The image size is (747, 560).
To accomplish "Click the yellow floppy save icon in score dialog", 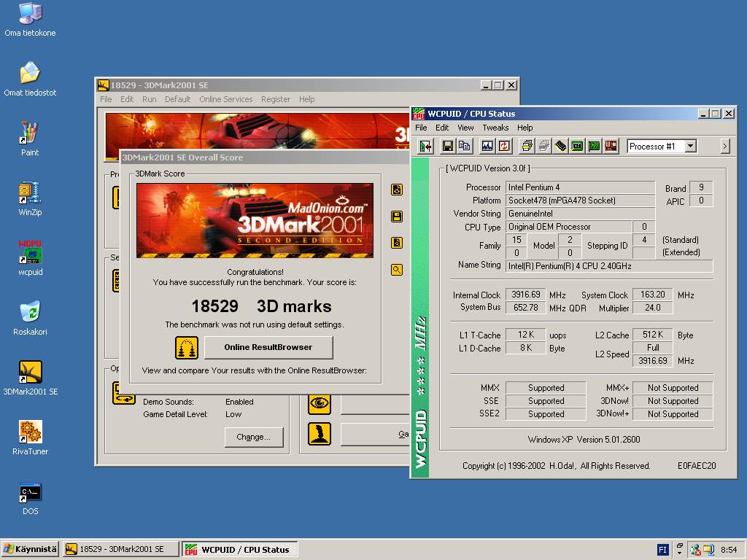I will pyautogui.click(x=397, y=217).
